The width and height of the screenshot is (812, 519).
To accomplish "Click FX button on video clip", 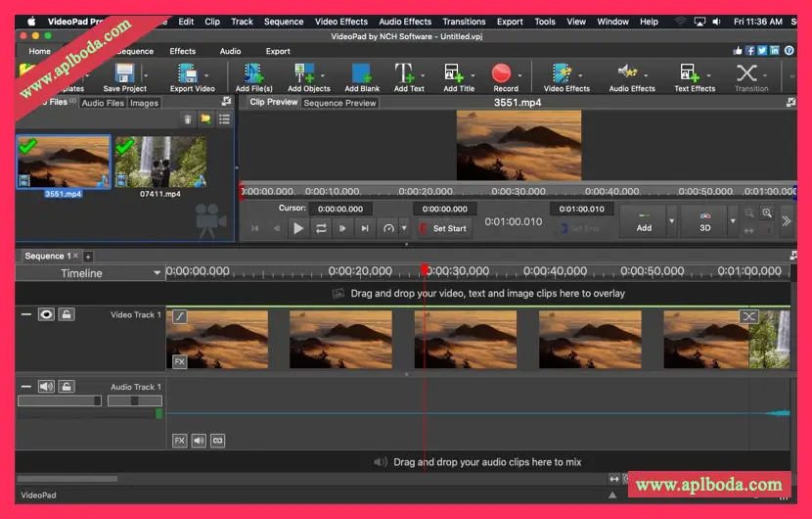I will tap(179, 361).
